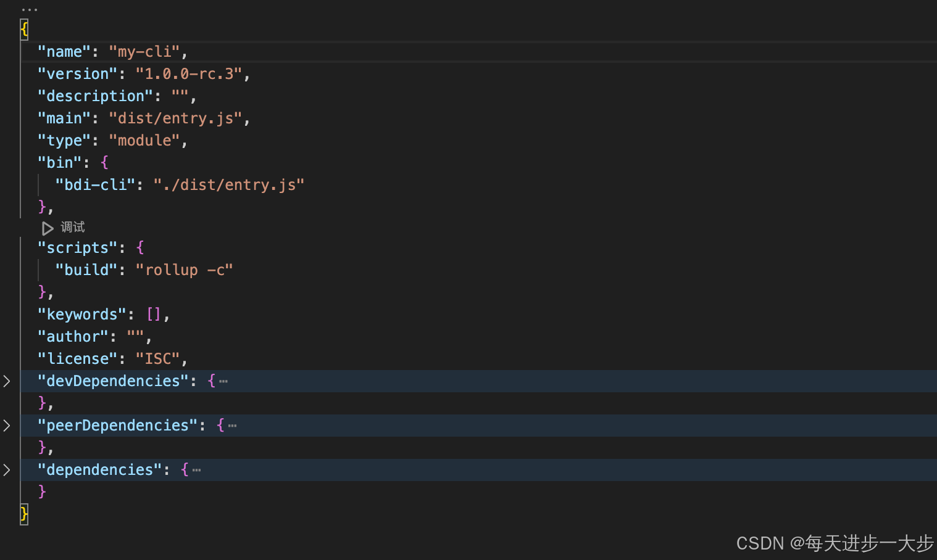937x560 pixels.
Task: Click the folded ellipsis after dependencies brace
Action: [x=196, y=470]
